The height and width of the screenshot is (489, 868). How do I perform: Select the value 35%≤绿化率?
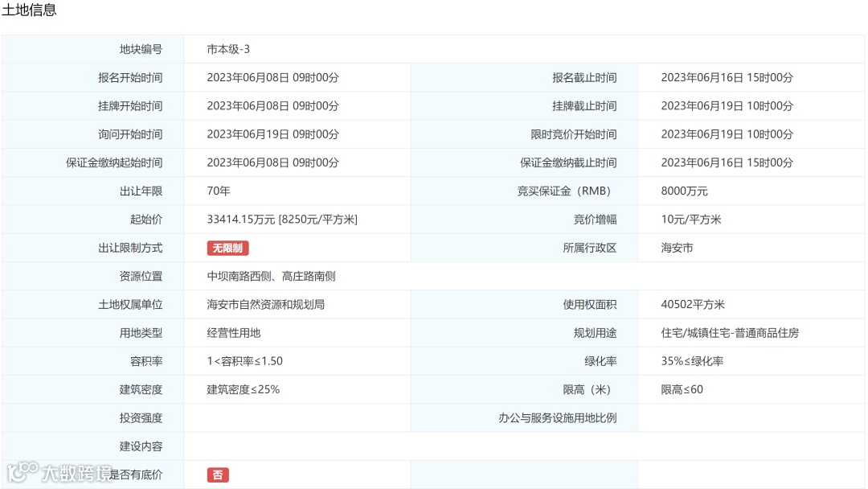point(692,361)
